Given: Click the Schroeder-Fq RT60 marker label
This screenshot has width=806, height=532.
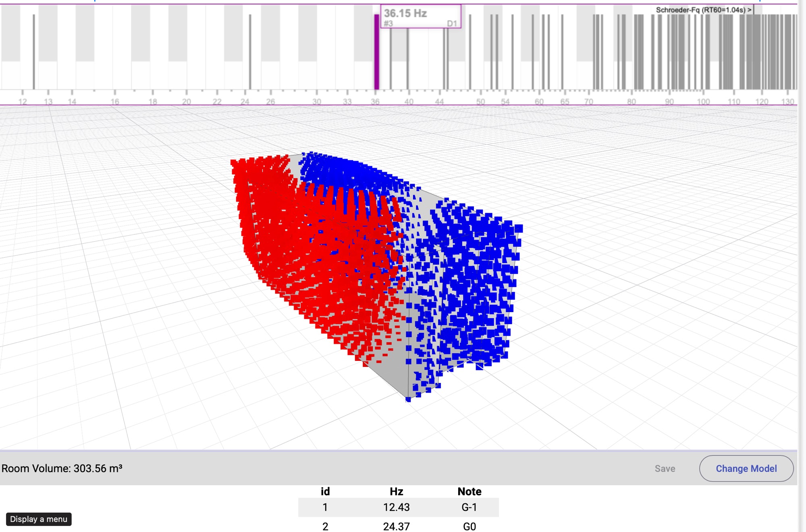Looking at the screenshot, I should click(x=703, y=10).
